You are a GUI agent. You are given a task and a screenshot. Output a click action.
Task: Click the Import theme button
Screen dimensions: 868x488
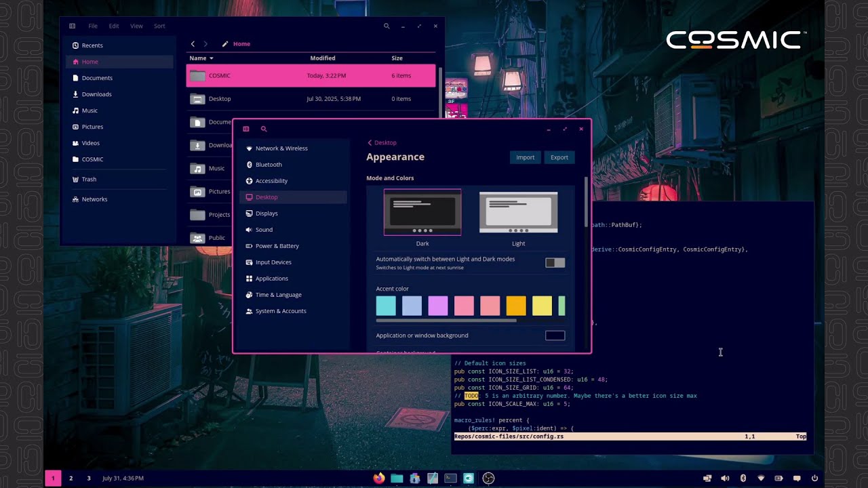tap(526, 157)
